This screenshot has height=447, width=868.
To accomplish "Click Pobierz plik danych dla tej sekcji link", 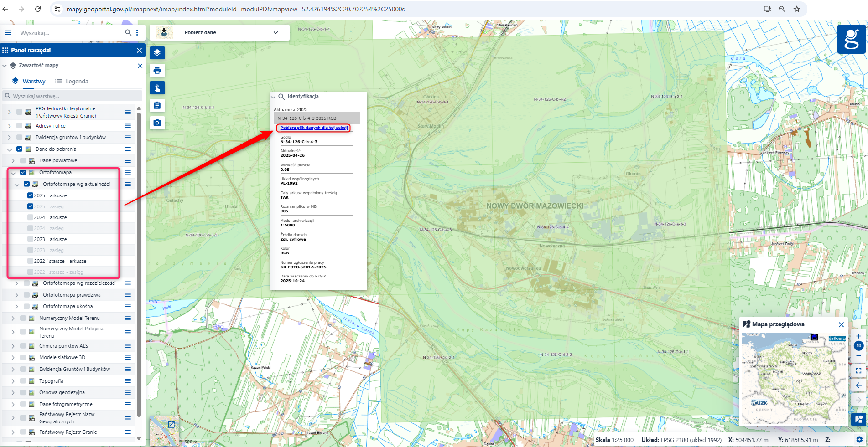I will pos(314,128).
